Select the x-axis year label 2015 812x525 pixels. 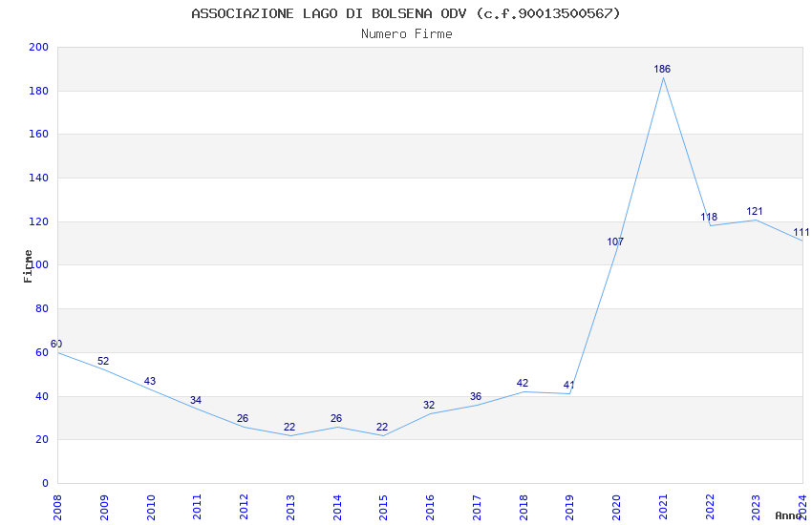(384, 508)
